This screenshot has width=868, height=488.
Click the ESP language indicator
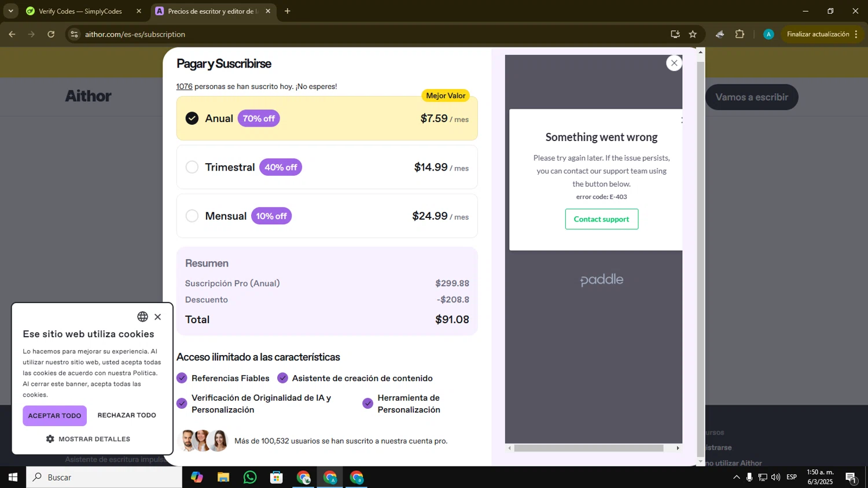coord(792,478)
